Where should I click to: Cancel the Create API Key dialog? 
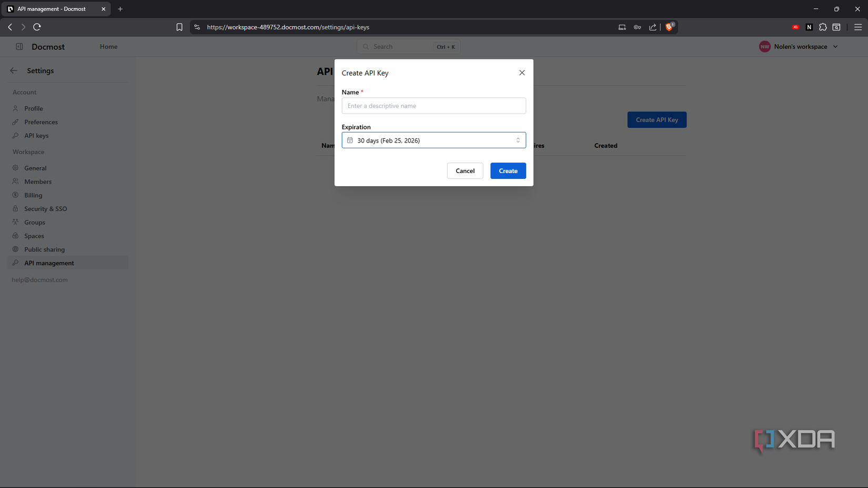pyautogui.click(x=465, y=171)
